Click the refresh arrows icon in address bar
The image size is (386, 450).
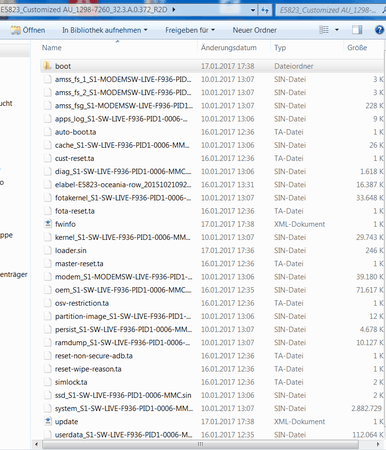(x=265, y=10)
